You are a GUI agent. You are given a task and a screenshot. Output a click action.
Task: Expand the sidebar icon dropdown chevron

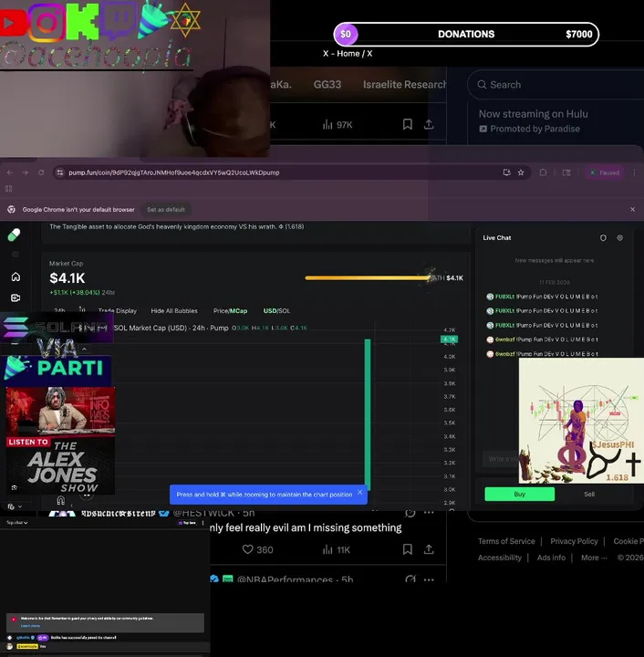coord(20,506)
